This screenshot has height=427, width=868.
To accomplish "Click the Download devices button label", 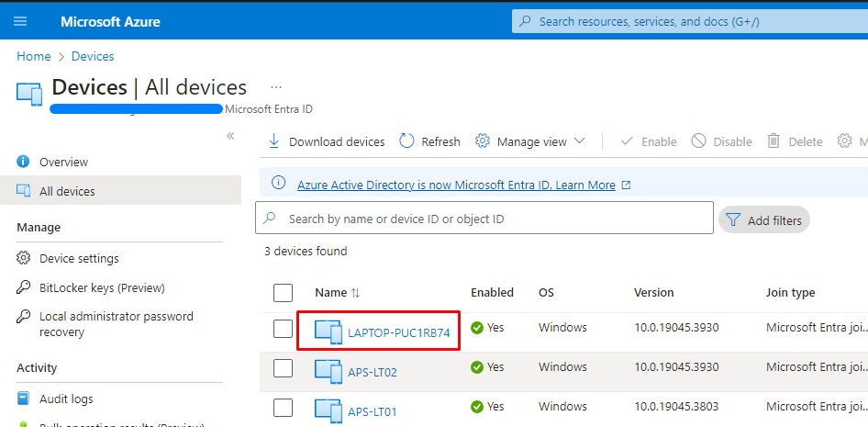I will 337,141.
